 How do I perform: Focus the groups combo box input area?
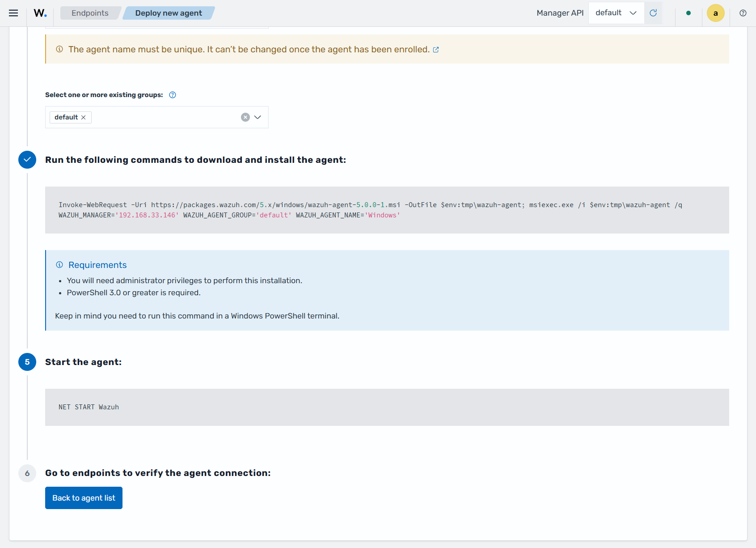(x=157, y=117)
